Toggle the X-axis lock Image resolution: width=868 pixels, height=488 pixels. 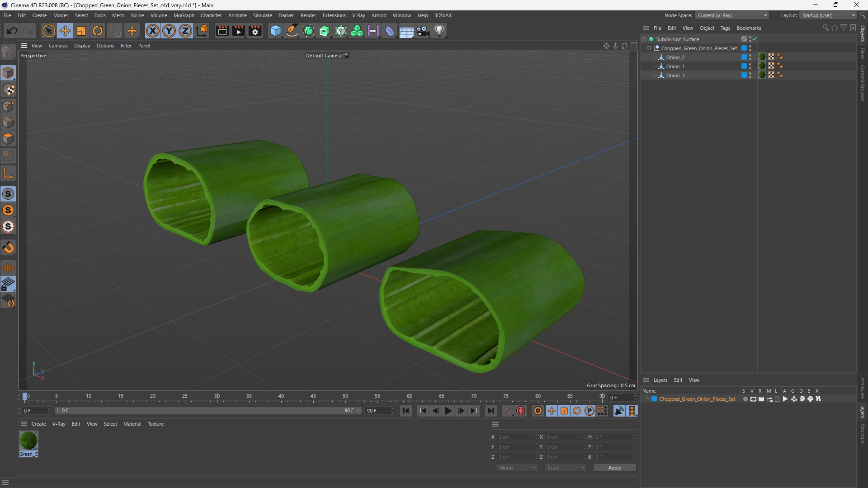click(x=153, y=31)
